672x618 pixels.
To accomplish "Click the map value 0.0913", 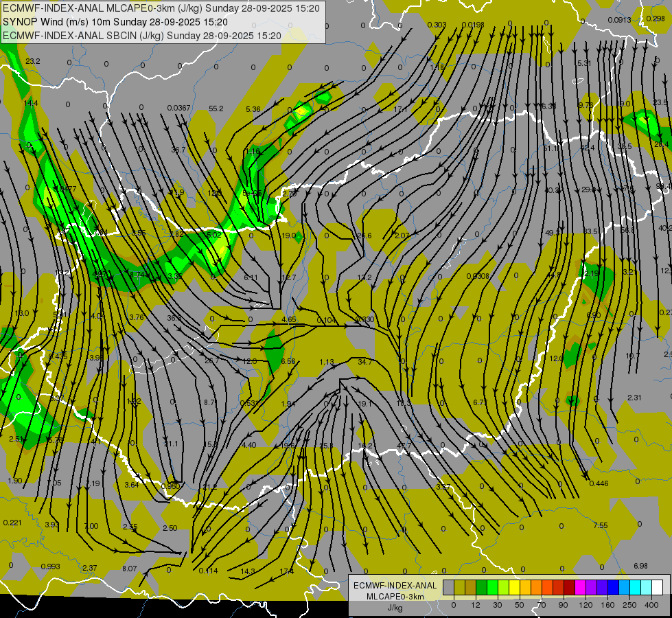I will pos(619,20).
